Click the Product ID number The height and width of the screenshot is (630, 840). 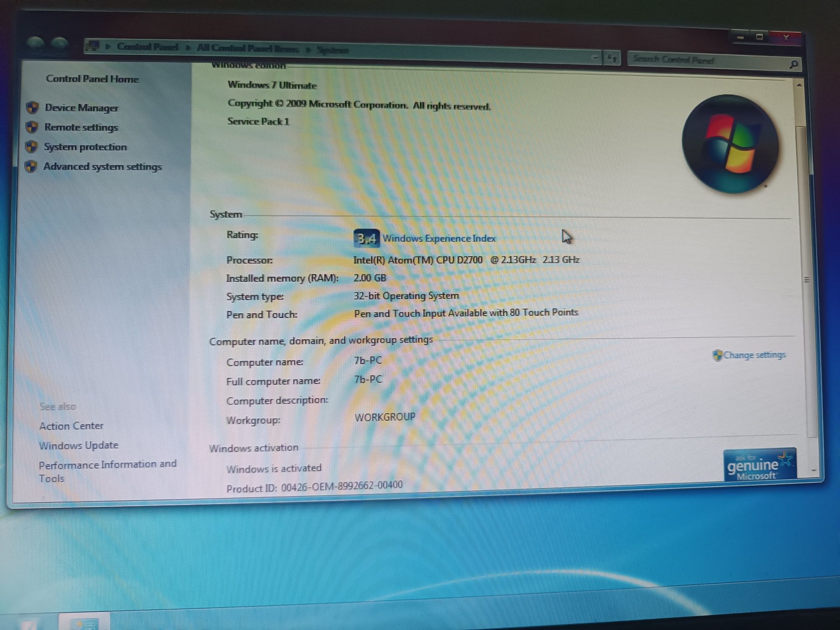342,486
